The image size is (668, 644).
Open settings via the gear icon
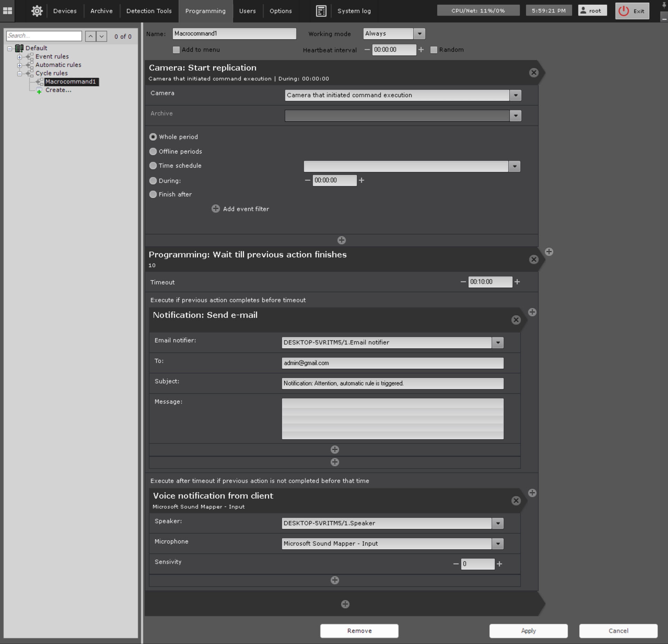(37, 11)
